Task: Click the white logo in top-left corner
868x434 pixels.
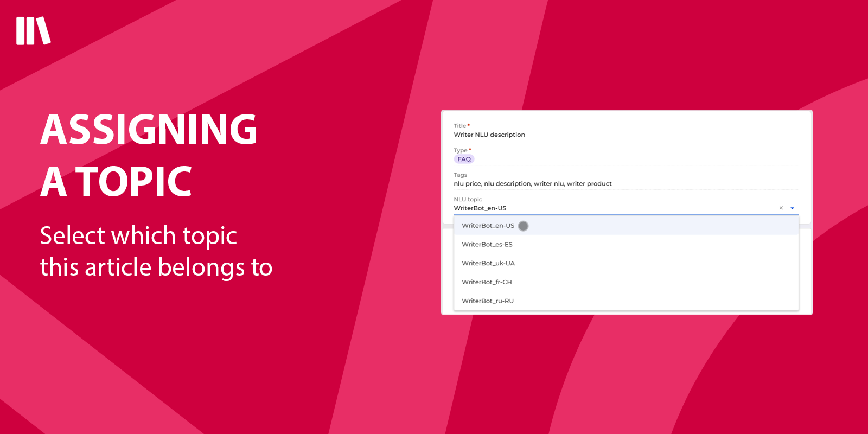Action: pyautogui.click(x=33, y=31)
